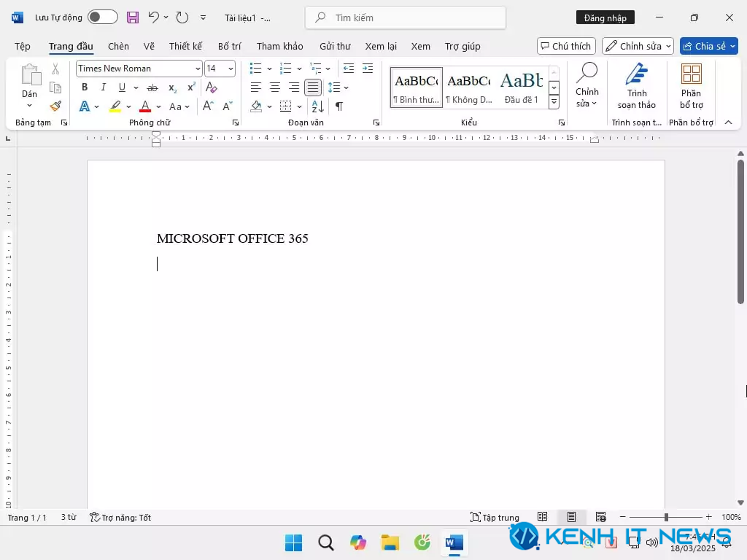Image resolution: width=747 pixels, height=560 pixels.
Task: Center align paragraph text
Action: coord(275,87)
